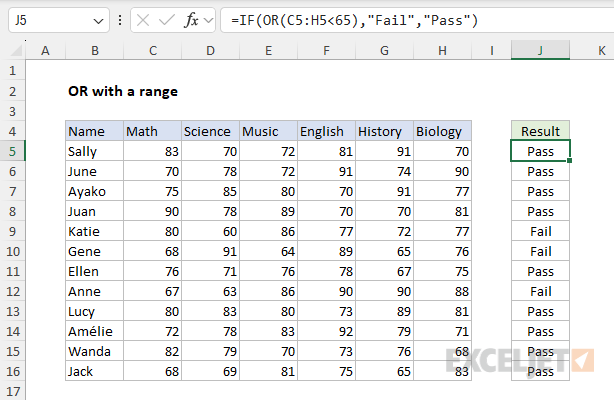The width and height of the screenshot is (614, 400).
Task: Select column C header
Action: tap(152, 51)
